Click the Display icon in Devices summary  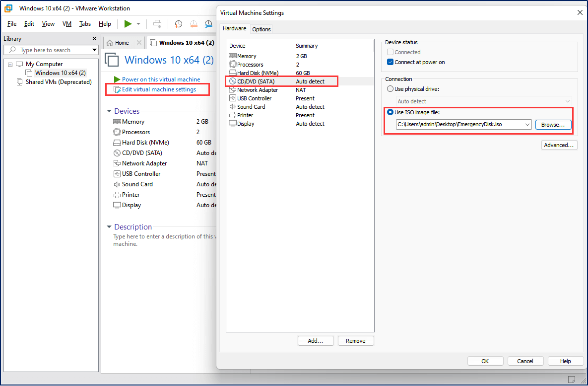117,205
